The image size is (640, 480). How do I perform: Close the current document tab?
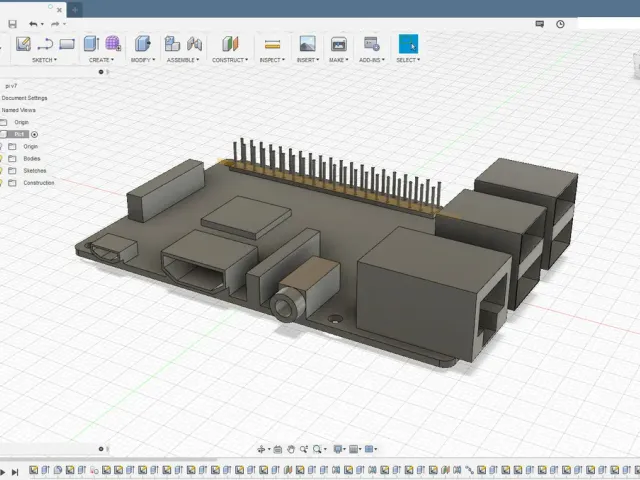[x=60, y=9]
